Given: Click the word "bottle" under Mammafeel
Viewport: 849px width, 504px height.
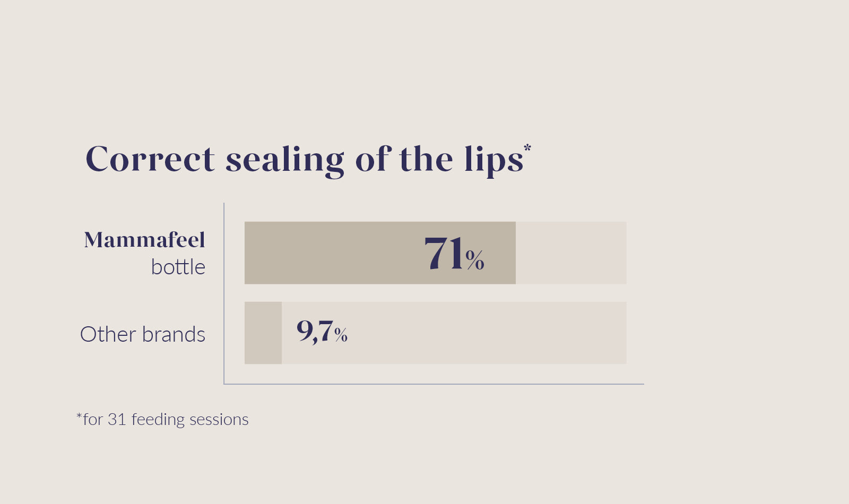Looking at the screenshot, I should (178, 267).
